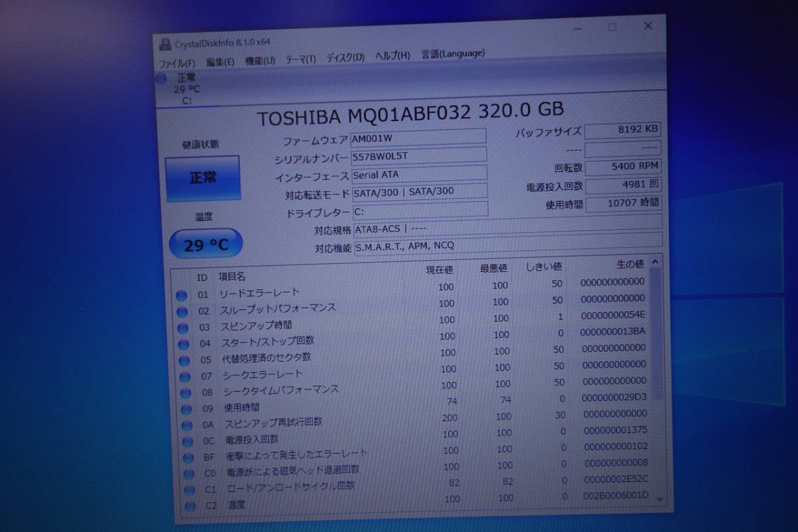798x532 pixels.
Task: Open the ファイル(F) menu
Action: 177,63
